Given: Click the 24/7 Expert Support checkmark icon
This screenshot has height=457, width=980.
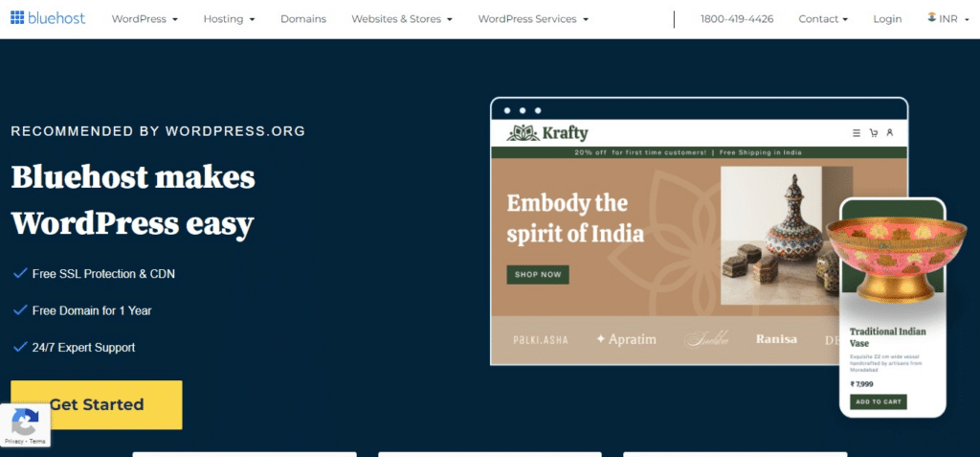Looking at the screenshot, I should [x=20, y=347].
